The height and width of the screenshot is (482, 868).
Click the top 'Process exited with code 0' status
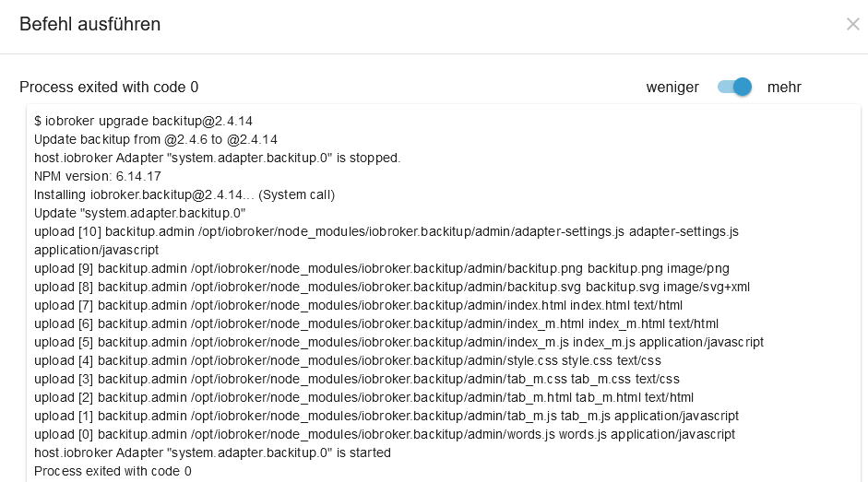point(109,88)
